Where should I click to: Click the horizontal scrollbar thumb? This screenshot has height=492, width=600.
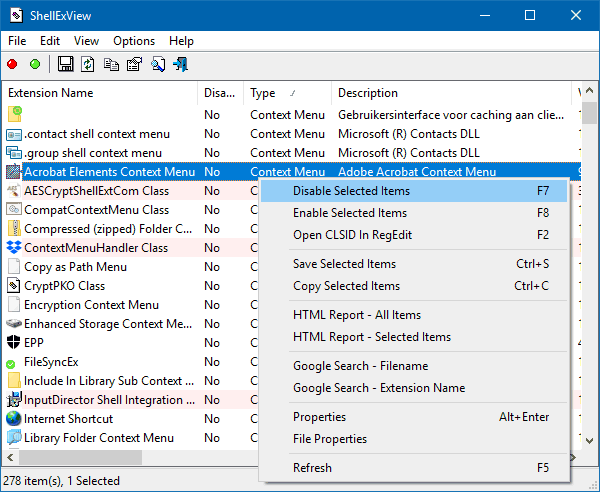pos(80,458)
